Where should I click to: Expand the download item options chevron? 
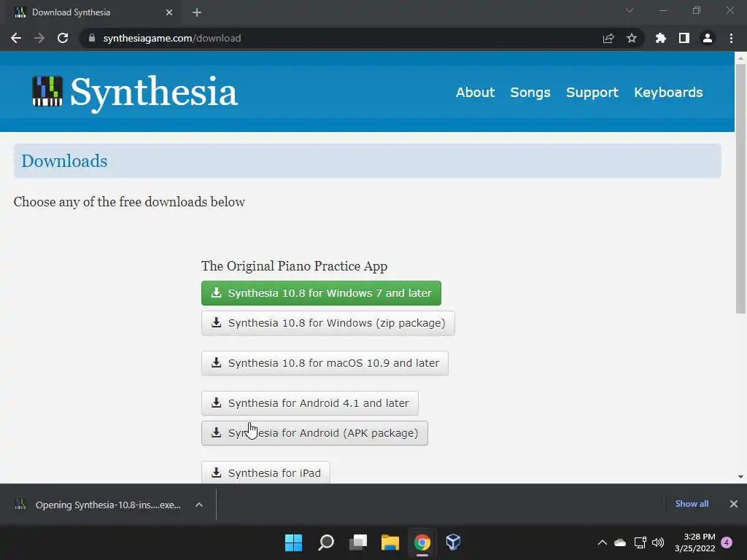199,505
